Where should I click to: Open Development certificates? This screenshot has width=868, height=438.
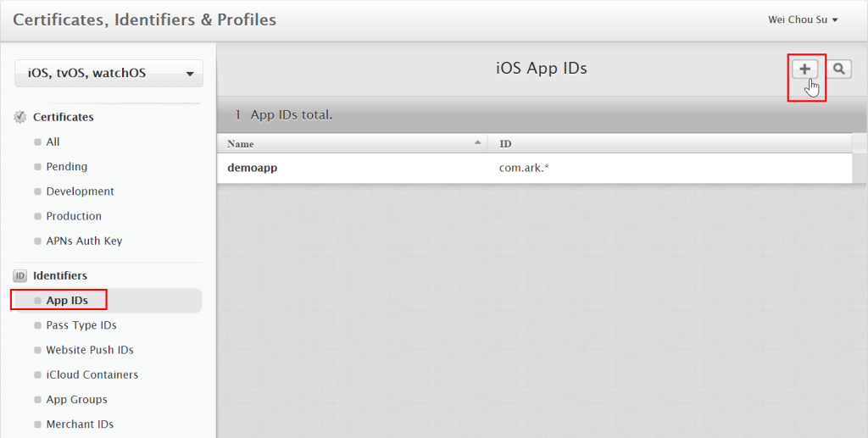(80, 191)
